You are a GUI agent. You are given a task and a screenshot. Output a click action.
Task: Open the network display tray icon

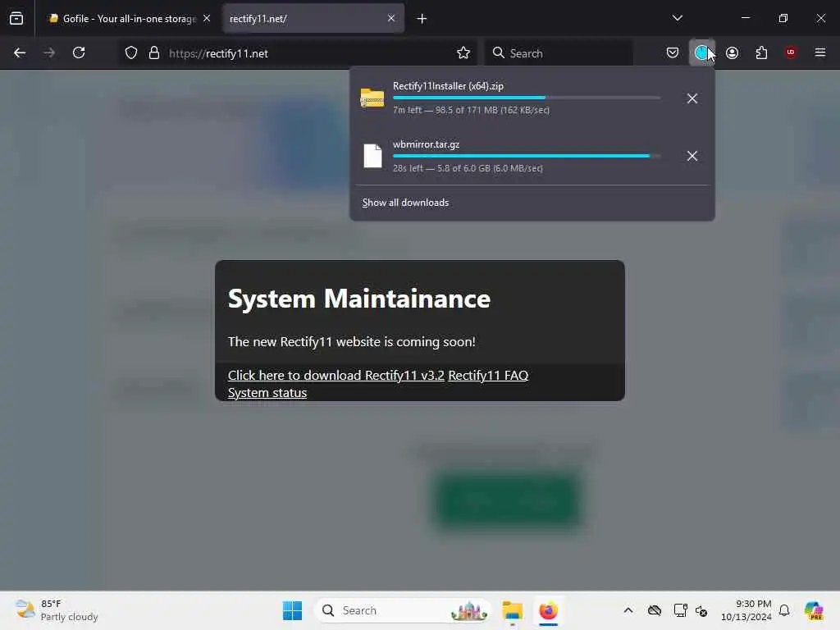680,610
